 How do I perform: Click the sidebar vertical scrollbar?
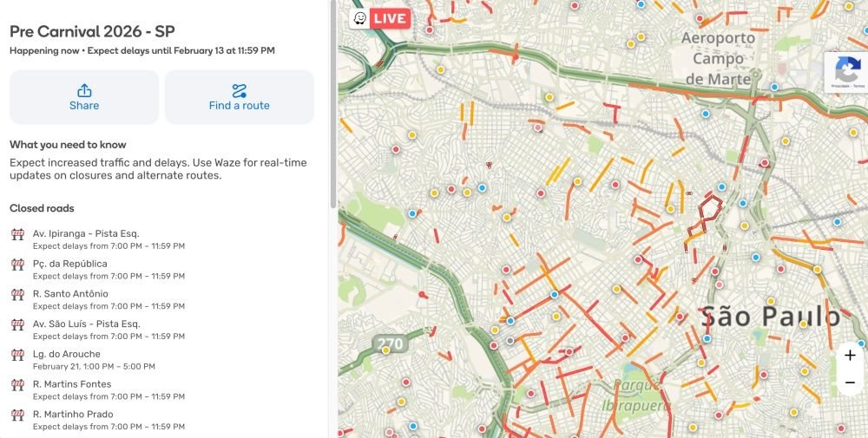tap(332, 104)
